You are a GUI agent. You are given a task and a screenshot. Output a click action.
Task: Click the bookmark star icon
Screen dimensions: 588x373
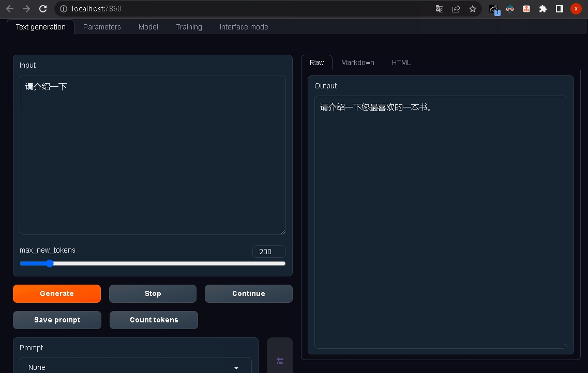click(472, 9)
